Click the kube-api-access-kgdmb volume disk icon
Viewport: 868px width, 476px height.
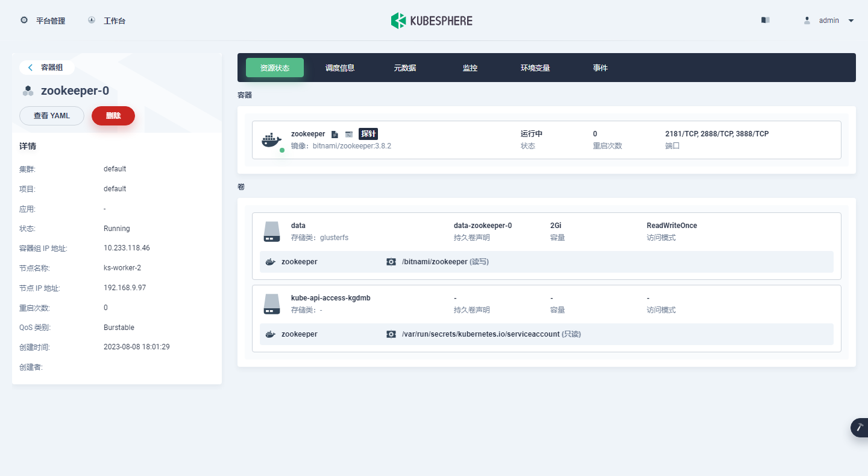tap(272, 304)
